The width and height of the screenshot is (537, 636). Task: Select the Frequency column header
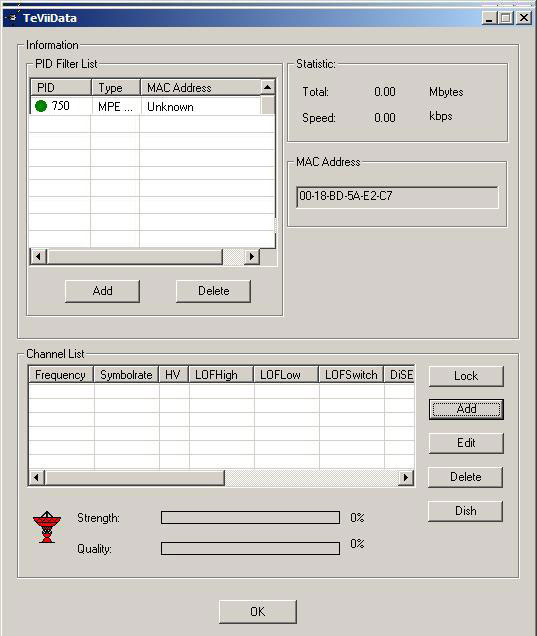[61, 375]
